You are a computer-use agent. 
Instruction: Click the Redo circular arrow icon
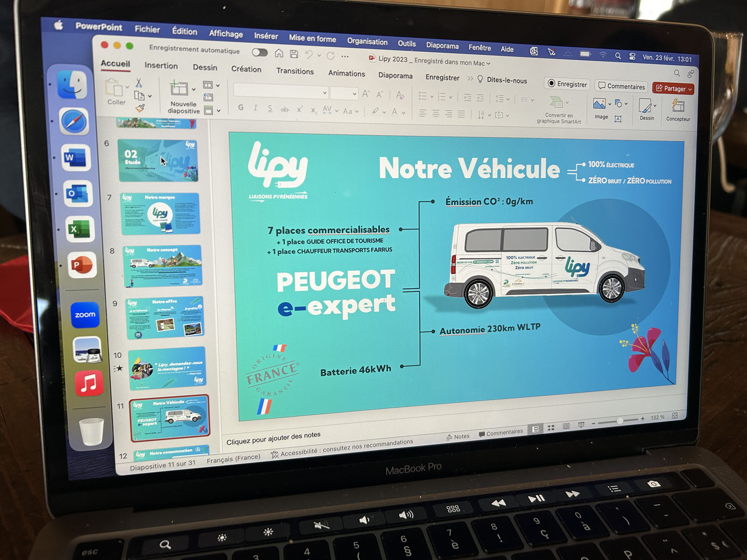click(331, 56)
